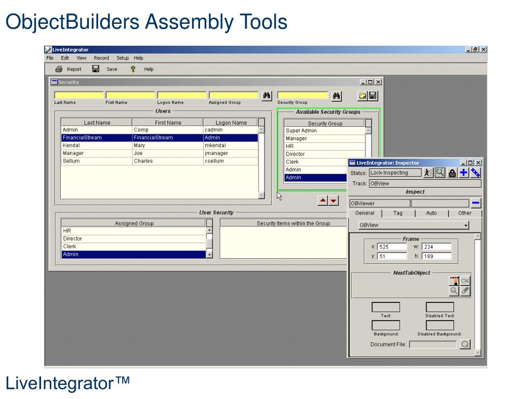Click the Disabled Text color swatch box
This screenshot has height=399, width=532.
440,307
